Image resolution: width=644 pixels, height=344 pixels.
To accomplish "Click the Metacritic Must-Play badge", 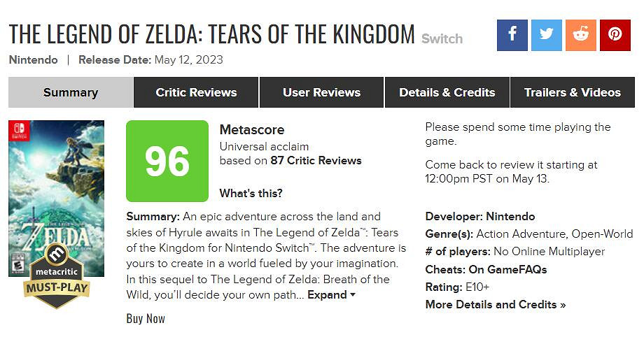I will pos(56,275).
